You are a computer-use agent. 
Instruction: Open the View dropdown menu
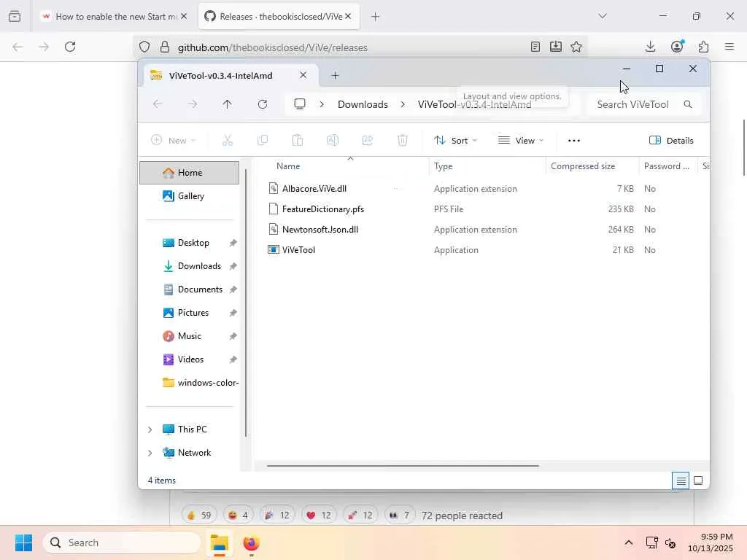pos(521,141)
